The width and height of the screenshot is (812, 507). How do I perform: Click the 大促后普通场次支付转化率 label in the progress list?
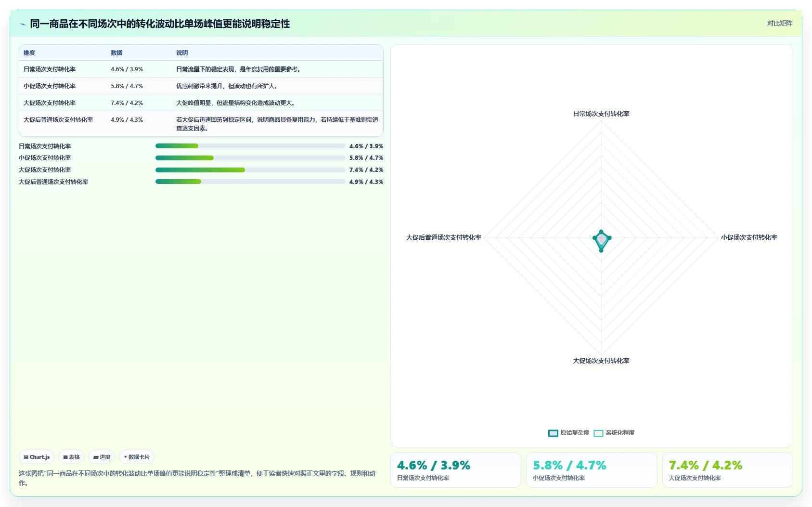coord(53,182)
